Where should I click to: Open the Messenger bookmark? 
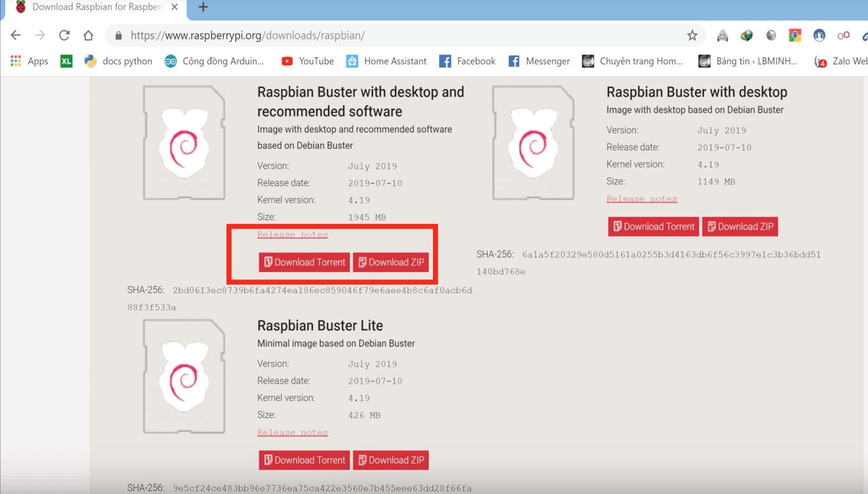click(539, 61)
